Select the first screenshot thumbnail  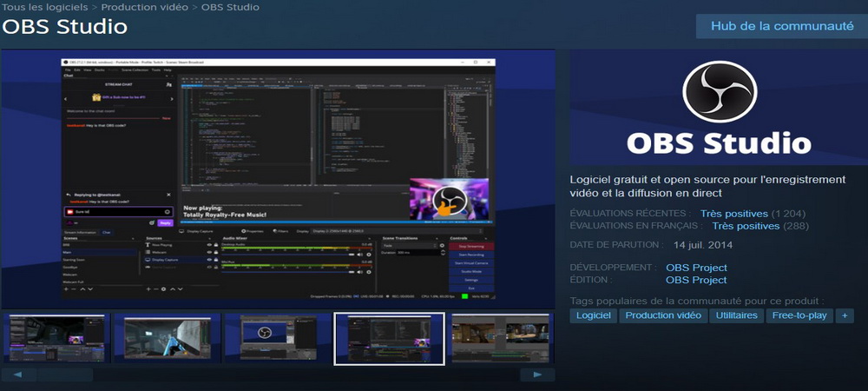(x=56, y=338)
